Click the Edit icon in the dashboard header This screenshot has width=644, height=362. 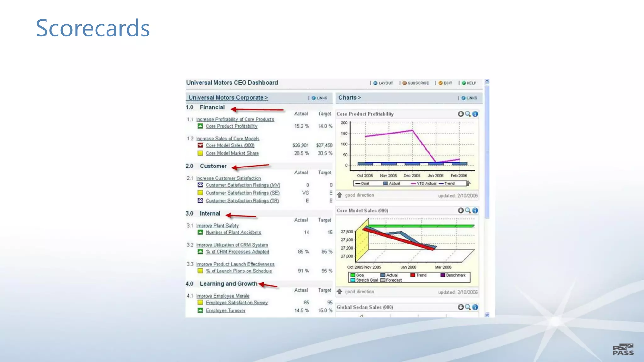(x=441, y=83)
